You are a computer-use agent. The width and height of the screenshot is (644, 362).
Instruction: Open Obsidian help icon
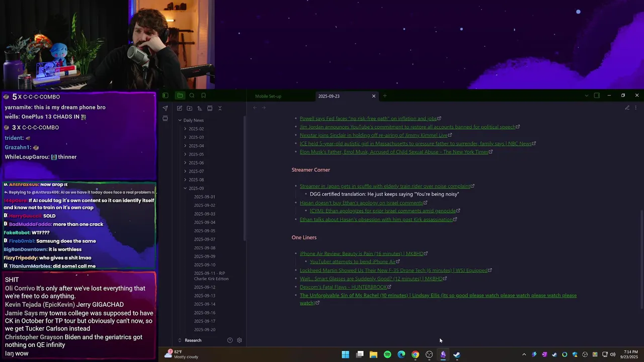click(230, 340)
